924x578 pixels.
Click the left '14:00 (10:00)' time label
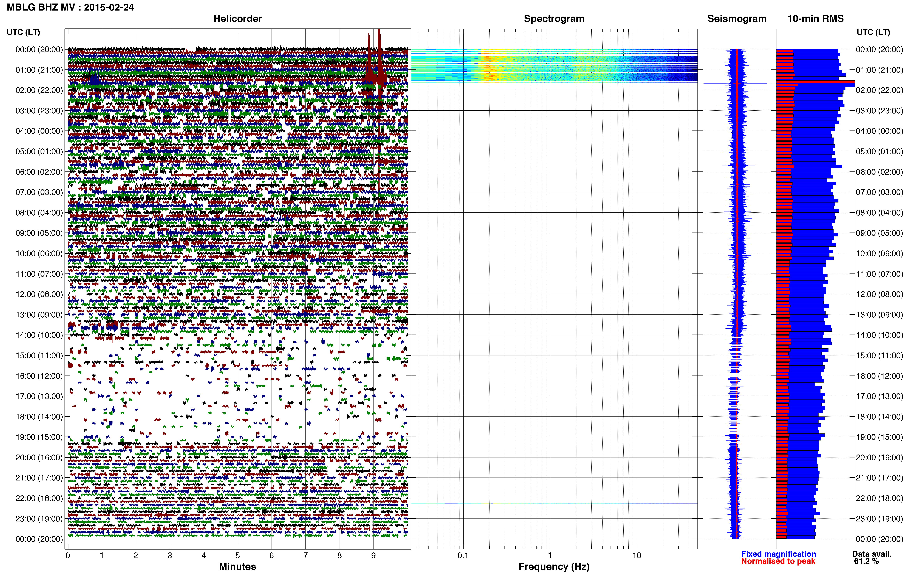tap(39, 335)
